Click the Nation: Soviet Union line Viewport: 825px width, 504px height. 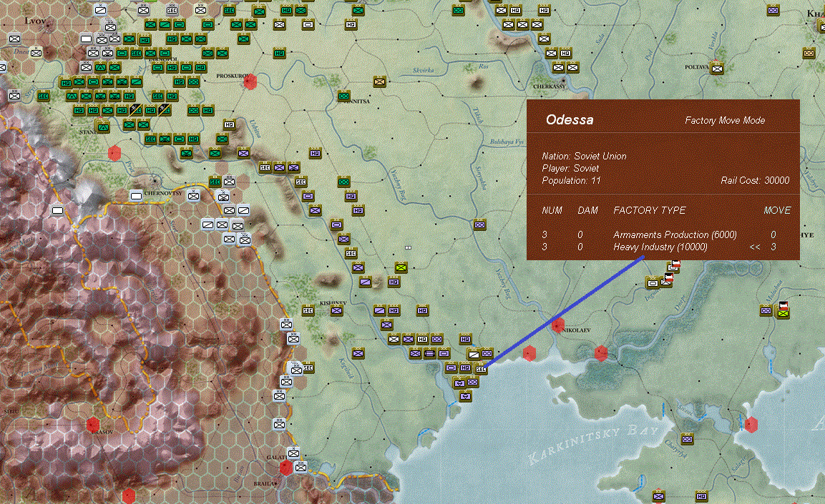(x=584, y=156)
